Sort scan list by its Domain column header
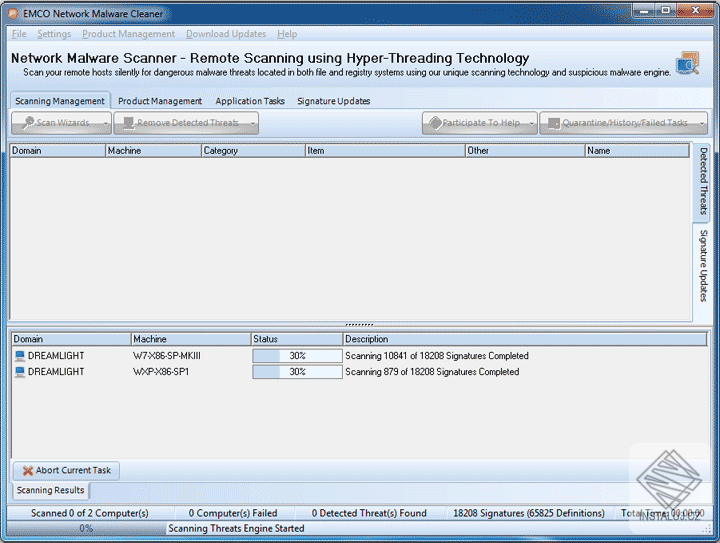 click(x=71, y=339)
